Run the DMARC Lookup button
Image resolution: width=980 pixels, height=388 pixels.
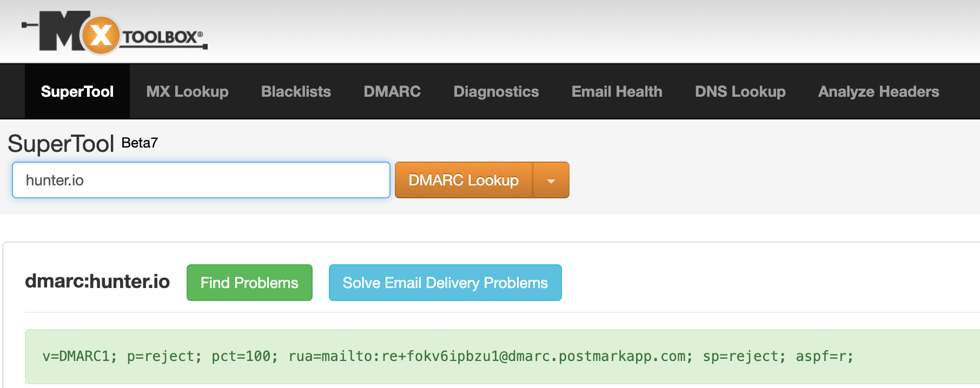pyautogui.click(x=463, y=180)
